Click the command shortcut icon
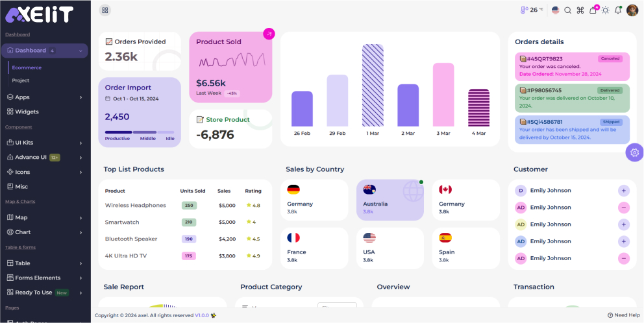The height and width of the screenshot is (323, 644). [580, 10]
